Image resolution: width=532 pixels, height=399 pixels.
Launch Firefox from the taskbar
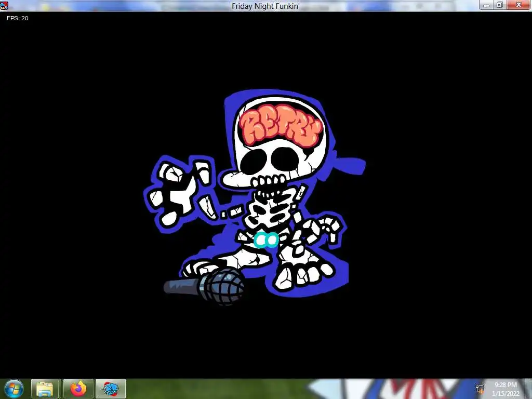pyautogui.click(x=78, y=389)
